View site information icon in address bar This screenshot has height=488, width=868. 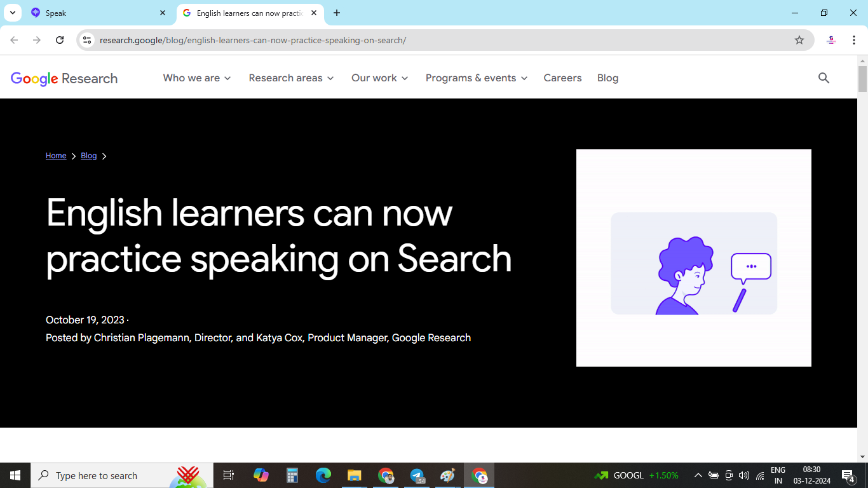[87, 40]
